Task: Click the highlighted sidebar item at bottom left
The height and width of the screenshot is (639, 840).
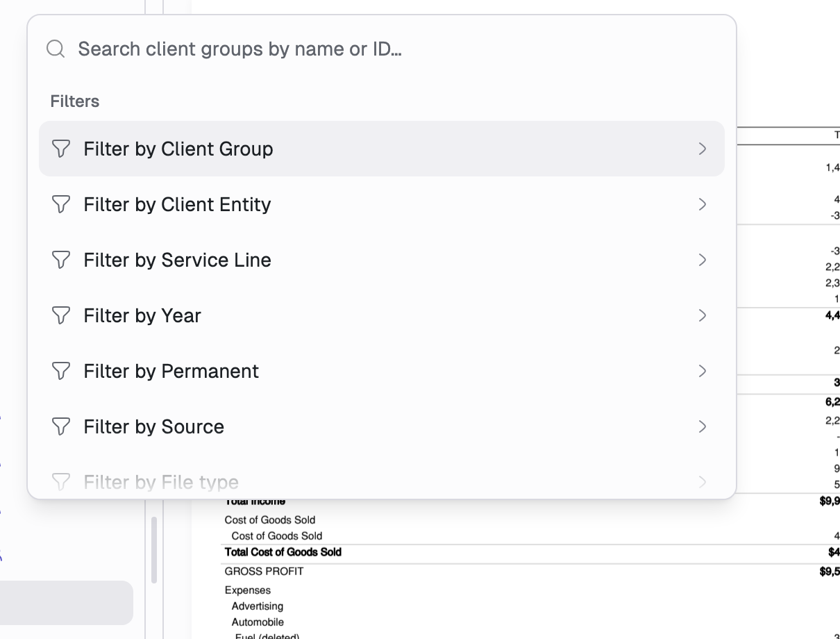Action: (x=67, y=603)
